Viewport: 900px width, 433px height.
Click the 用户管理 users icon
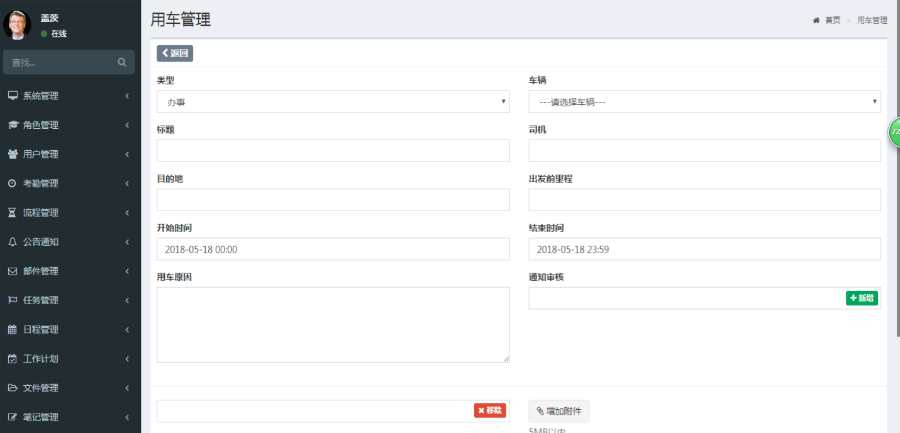click(x=12, y=154)
